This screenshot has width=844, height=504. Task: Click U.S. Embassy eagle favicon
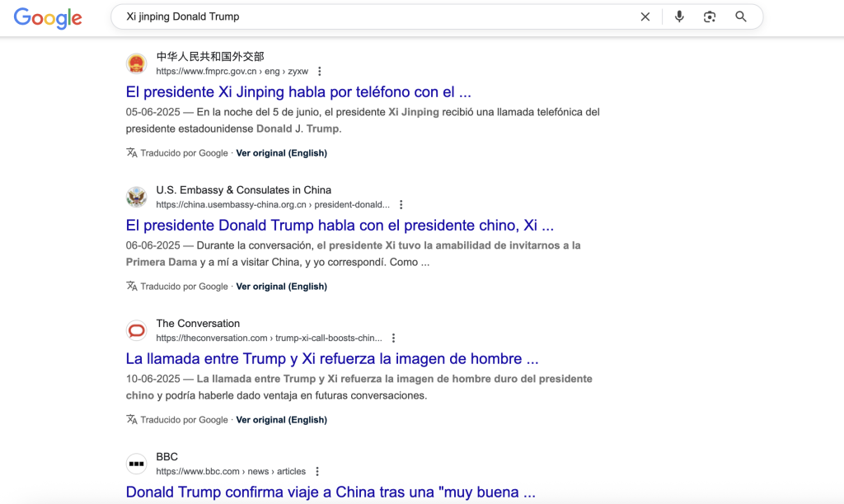(x=136, y=197)
